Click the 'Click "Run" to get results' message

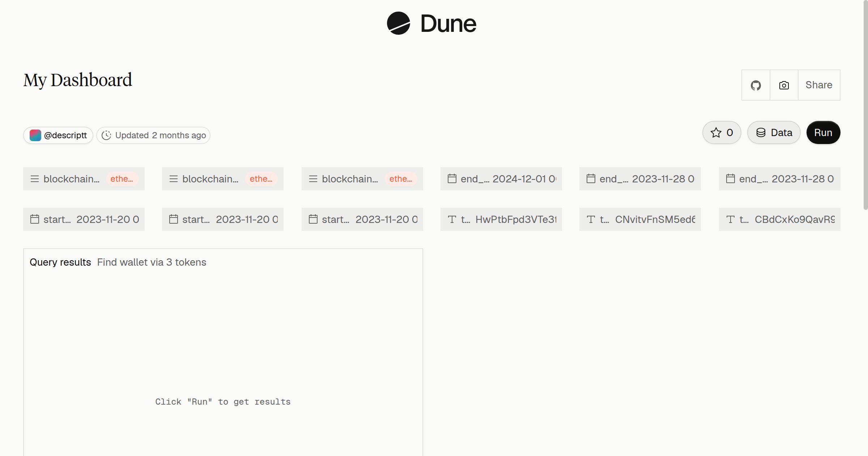point(223,402)
